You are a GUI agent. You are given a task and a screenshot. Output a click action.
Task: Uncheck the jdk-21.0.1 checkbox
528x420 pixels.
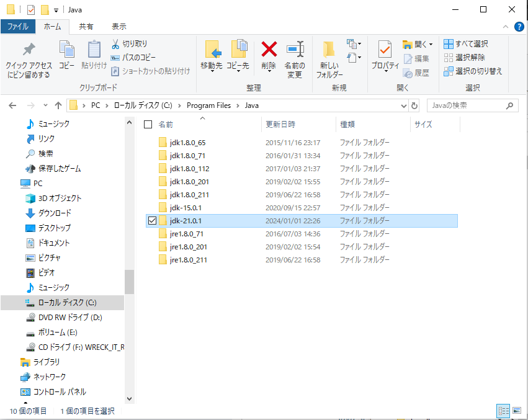point(152,221)
